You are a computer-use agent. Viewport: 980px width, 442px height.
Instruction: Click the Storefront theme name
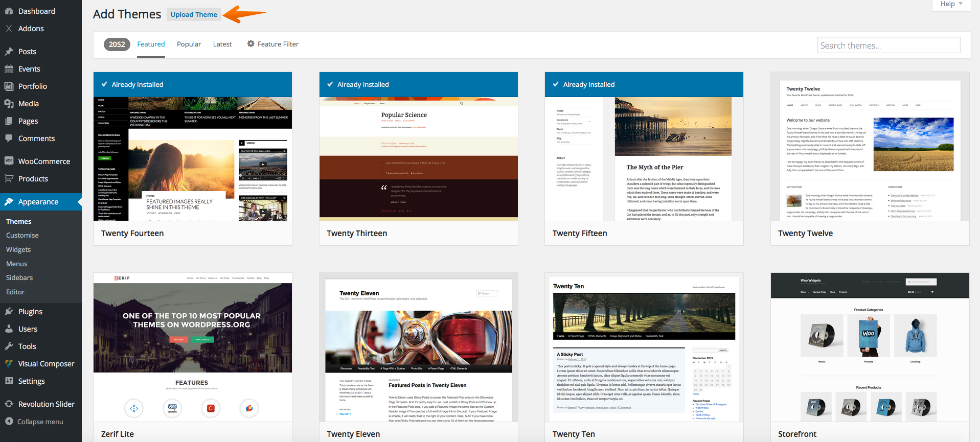797,434
